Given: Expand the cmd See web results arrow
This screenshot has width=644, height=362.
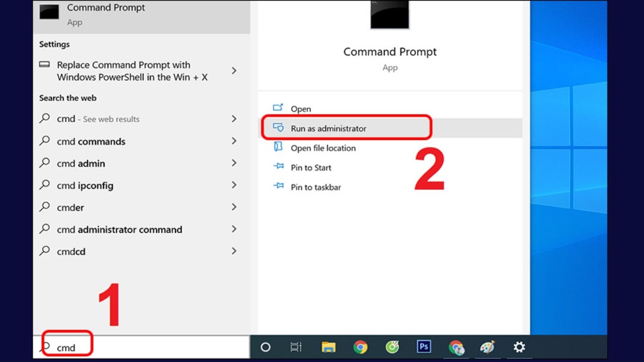Looking at the screenshot, I should pos(234,119).
